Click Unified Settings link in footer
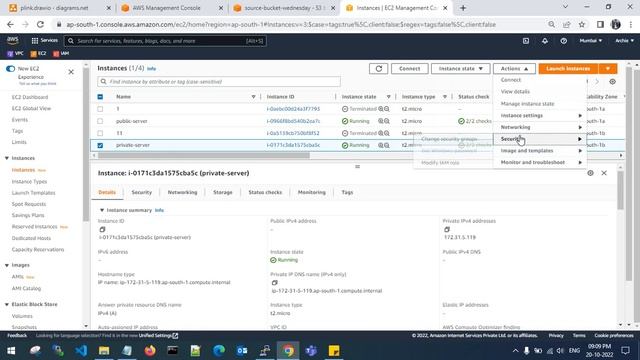Viewport: 640px width, 360px height. 158,336
